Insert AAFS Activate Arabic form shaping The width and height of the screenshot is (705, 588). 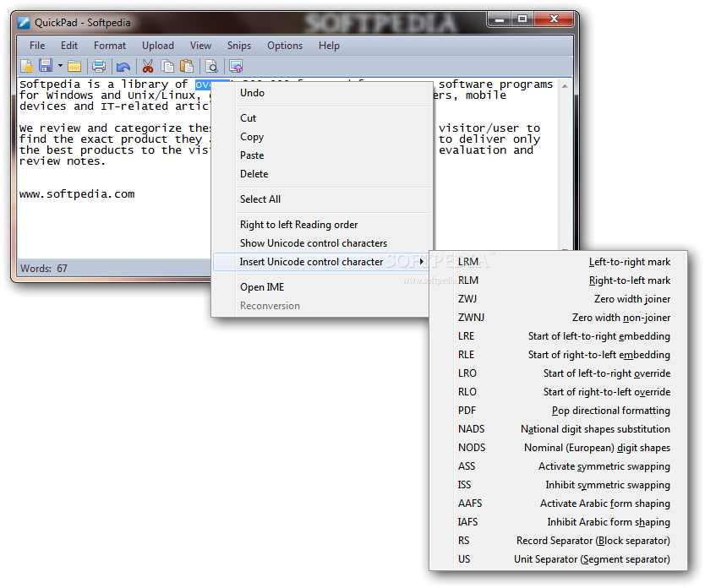coord(558,504)
